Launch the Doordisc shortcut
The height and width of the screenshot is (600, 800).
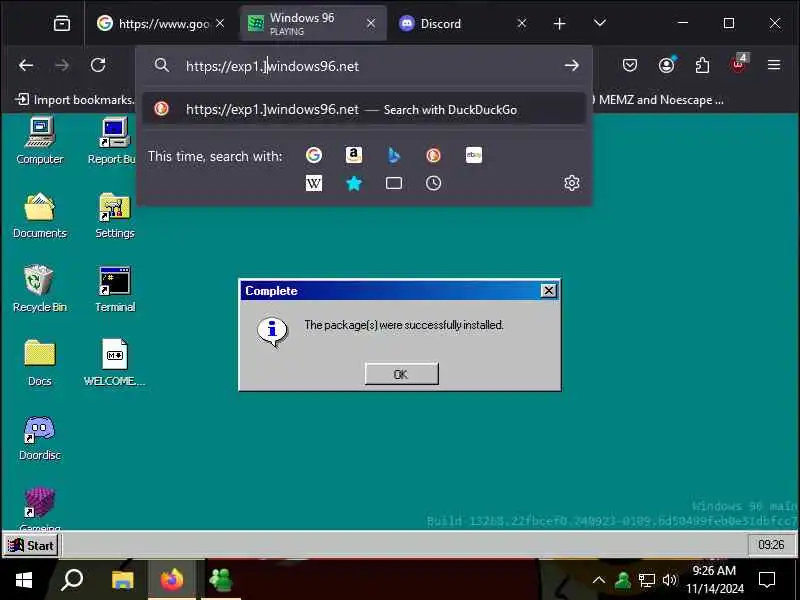[x=39, y=438]
